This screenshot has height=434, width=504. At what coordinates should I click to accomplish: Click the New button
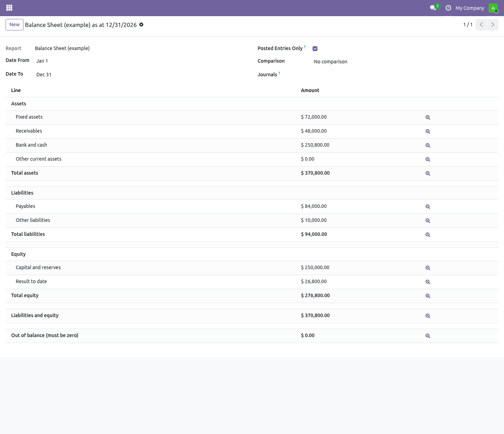point(14,25)
